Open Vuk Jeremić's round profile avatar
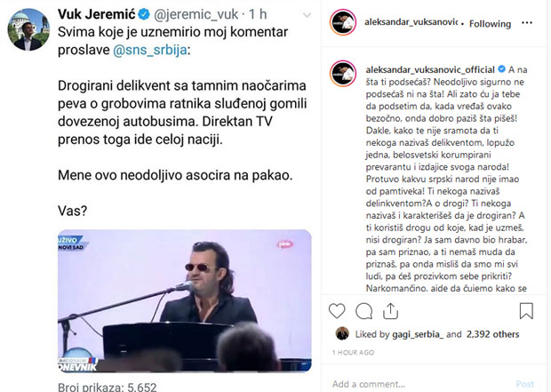The image size is (551, 392). coord(28,29)
